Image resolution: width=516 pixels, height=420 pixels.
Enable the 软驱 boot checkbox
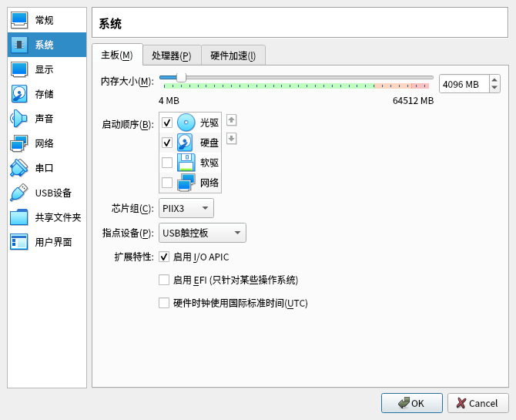pyautogui.click(x=167, y=163)
